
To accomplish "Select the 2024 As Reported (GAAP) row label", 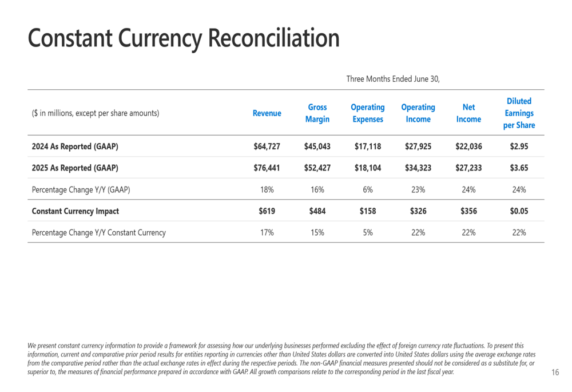I will 75,146.
